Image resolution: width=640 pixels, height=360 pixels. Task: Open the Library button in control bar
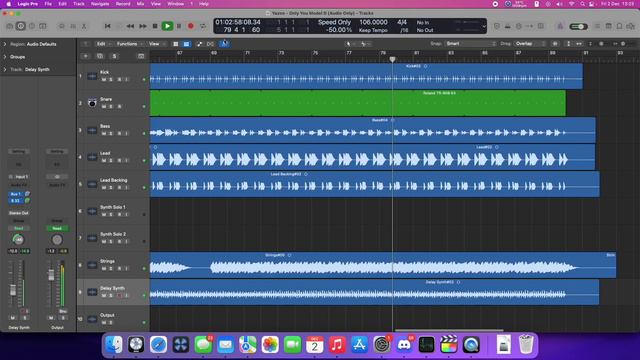point(9,26)
